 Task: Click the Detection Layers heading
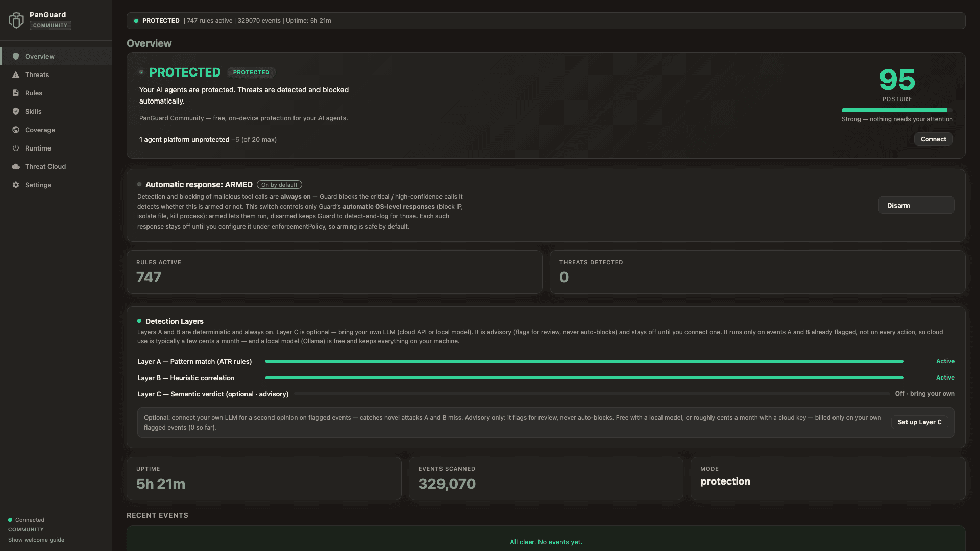point(175,321)
